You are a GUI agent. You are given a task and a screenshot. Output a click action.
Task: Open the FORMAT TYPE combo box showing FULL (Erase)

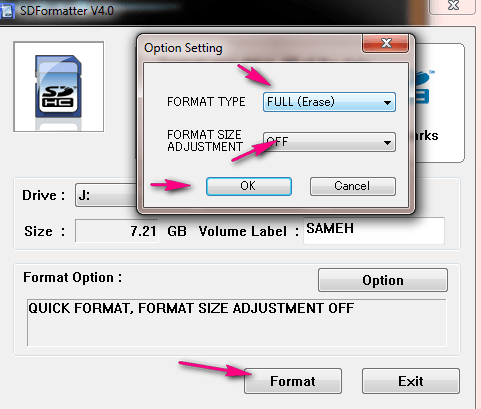[x=329, y=102]
